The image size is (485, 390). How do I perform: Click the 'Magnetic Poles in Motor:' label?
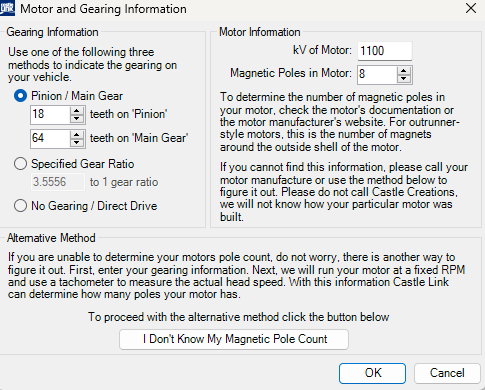(291, 73)
